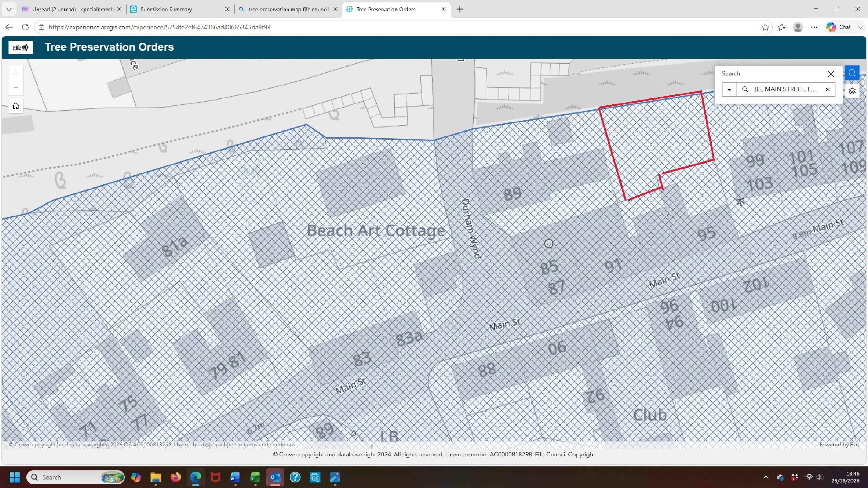868x488 pixels.
Task: Open Outlook from the taskbar
Action: 275,477
